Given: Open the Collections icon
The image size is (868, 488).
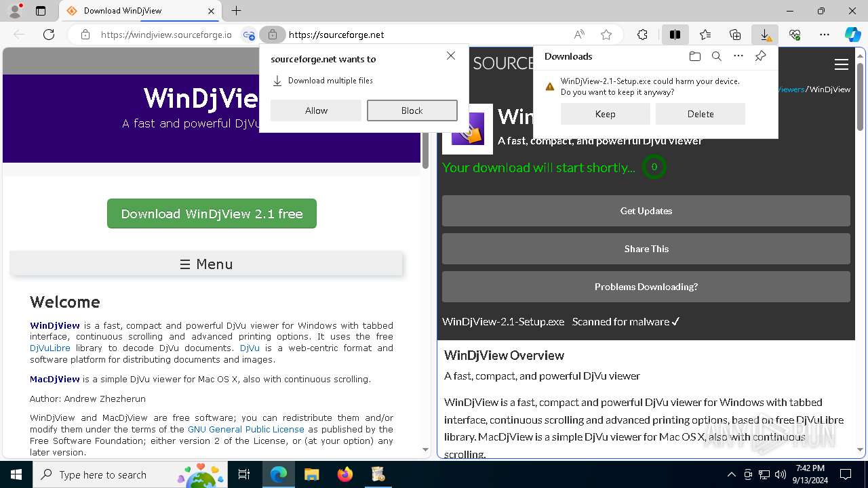Looking at the screenshot, I should click(735, 35).
